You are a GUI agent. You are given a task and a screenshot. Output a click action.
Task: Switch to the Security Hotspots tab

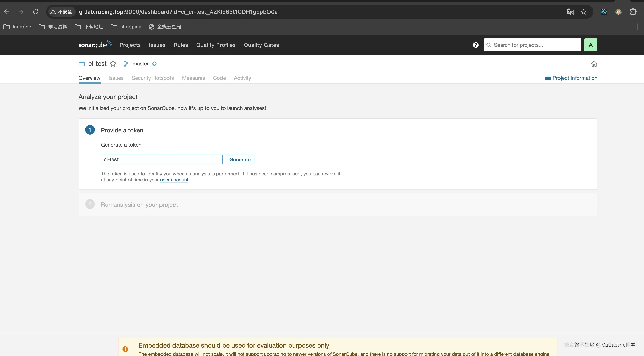point(153,78)
